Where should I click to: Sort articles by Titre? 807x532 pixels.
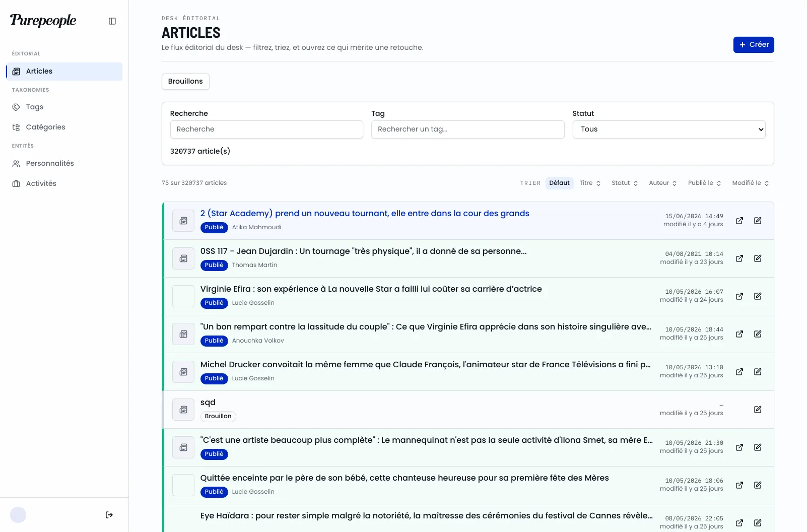[590, 183]
